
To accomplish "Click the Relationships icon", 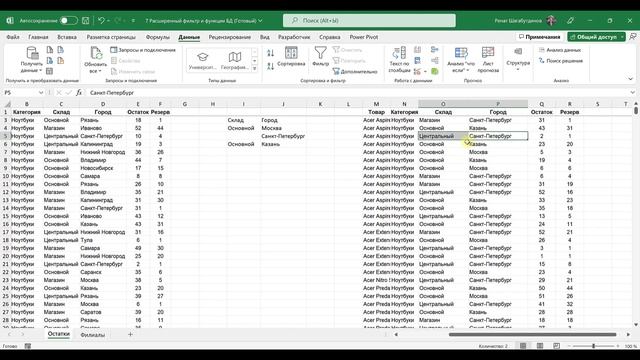I will 434,60.
